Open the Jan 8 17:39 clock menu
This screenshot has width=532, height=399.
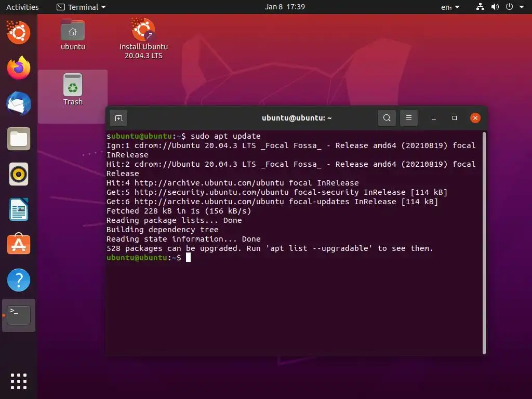coord(285,7)
